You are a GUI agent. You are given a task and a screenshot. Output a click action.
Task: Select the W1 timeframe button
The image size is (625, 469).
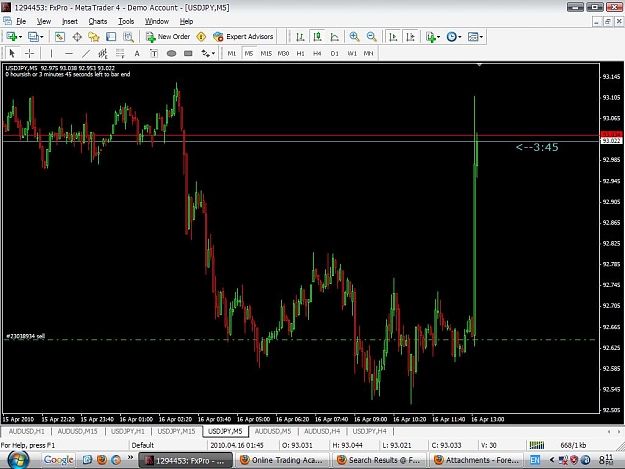[x=352, y=53]
